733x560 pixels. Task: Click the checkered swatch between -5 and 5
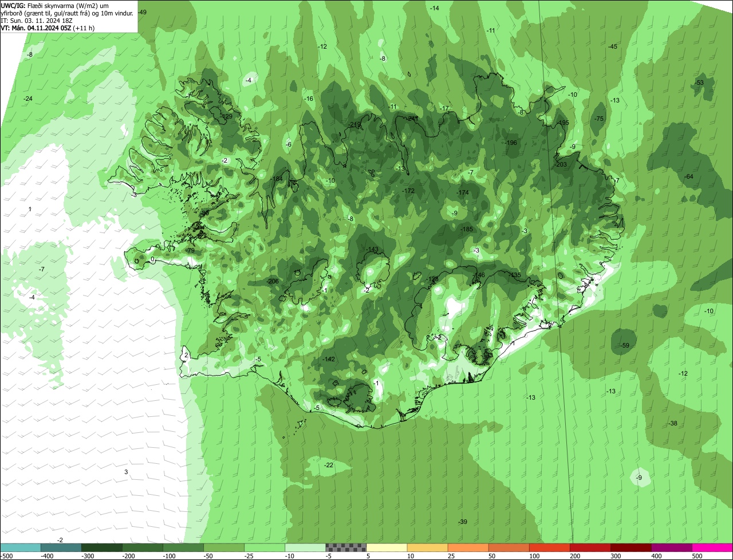[x=346, y=547]
